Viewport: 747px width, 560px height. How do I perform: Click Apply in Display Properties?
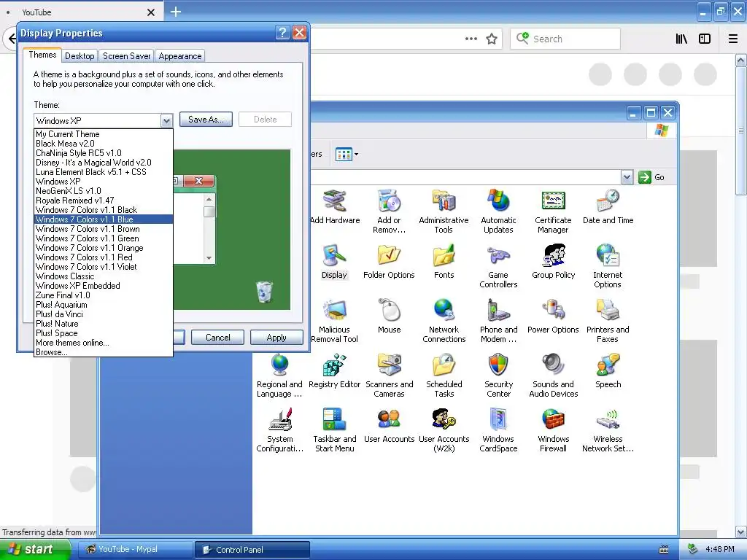[x=276, y=337]
